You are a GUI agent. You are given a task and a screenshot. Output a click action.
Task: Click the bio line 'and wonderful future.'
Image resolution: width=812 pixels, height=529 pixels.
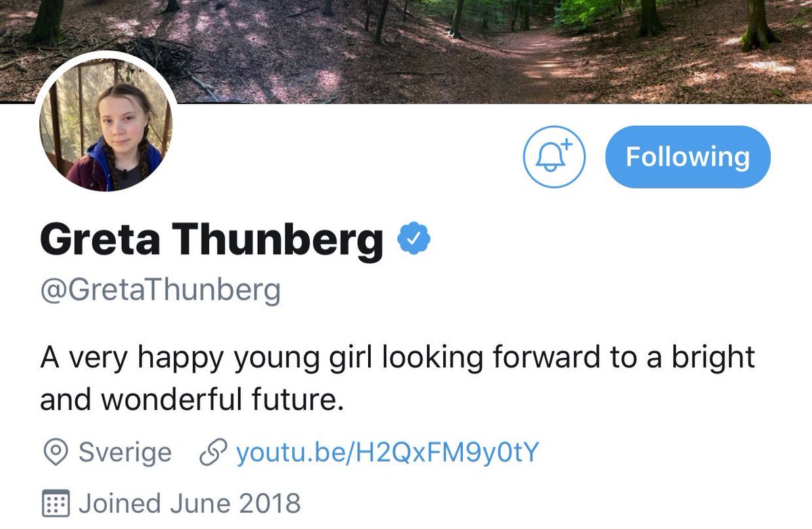click(192, 400)
